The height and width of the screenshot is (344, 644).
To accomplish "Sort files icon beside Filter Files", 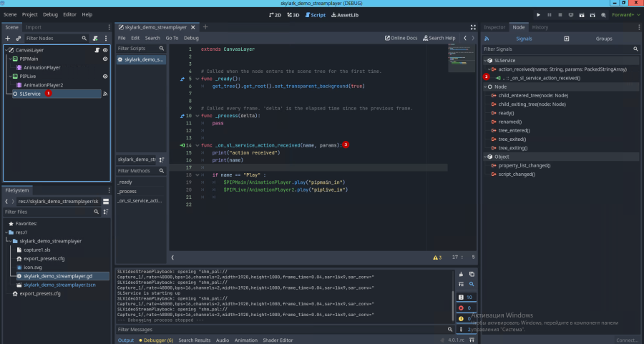I will pos(106,212).
